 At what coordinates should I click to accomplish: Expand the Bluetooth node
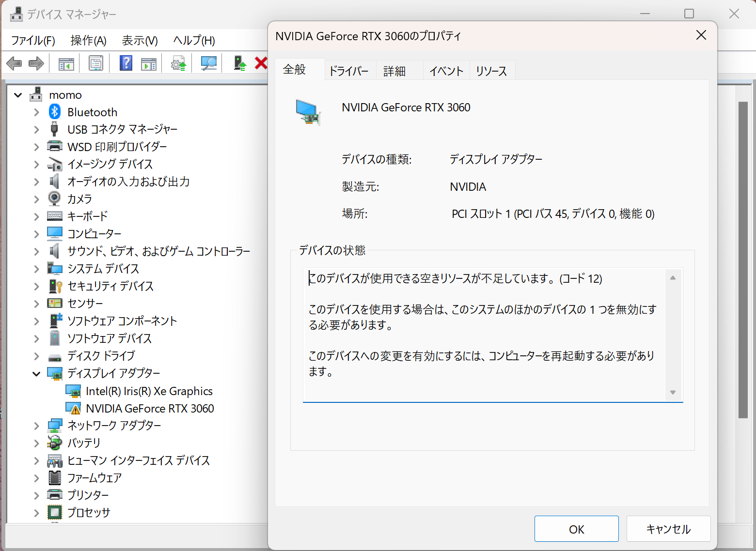[x=36, y=112]
